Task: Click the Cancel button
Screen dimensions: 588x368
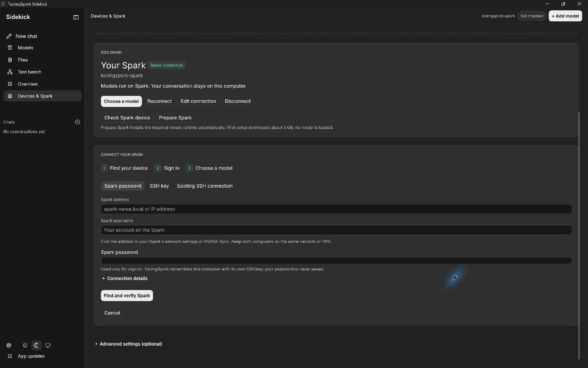Action: point(112,313)
